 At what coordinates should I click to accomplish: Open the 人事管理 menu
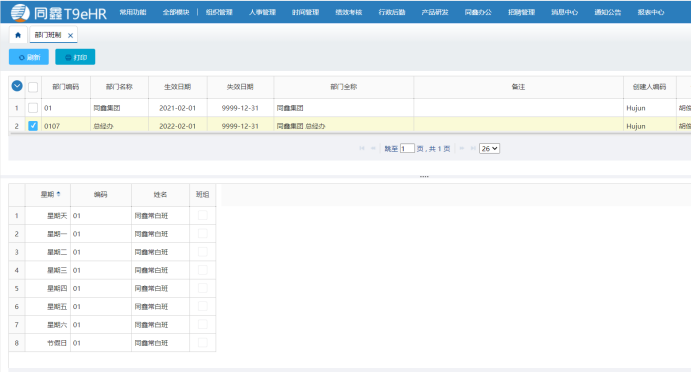click(x=262, y=12)
